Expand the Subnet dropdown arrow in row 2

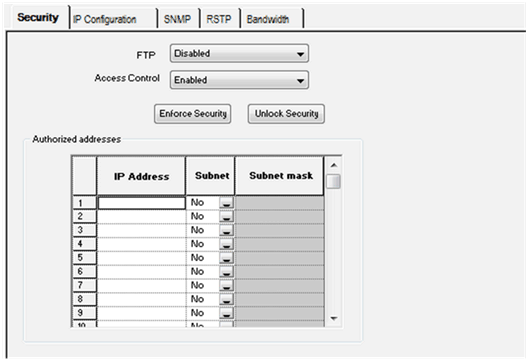[x=227, y=217]
